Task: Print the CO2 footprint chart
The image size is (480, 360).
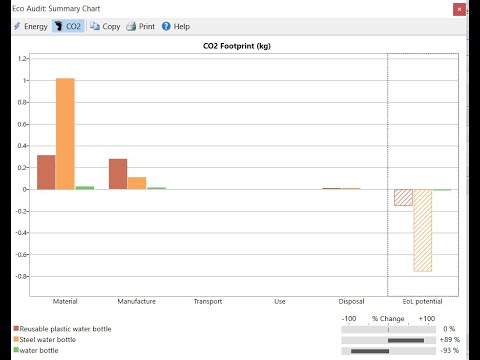Action: point(141,26)
